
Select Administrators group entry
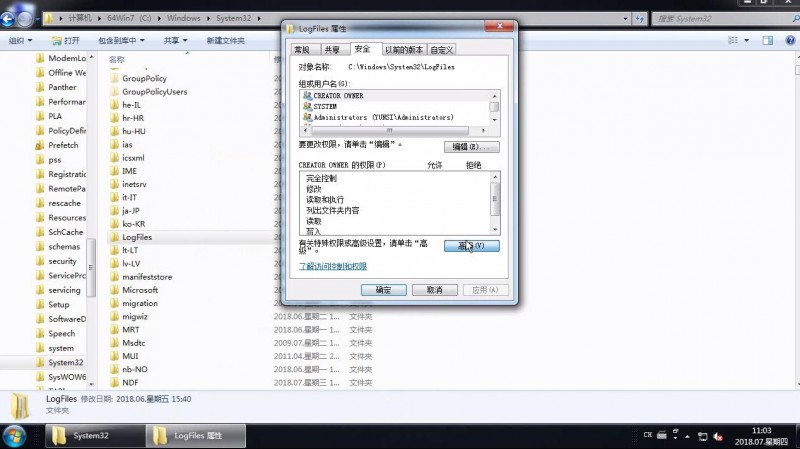pos(383,117)
